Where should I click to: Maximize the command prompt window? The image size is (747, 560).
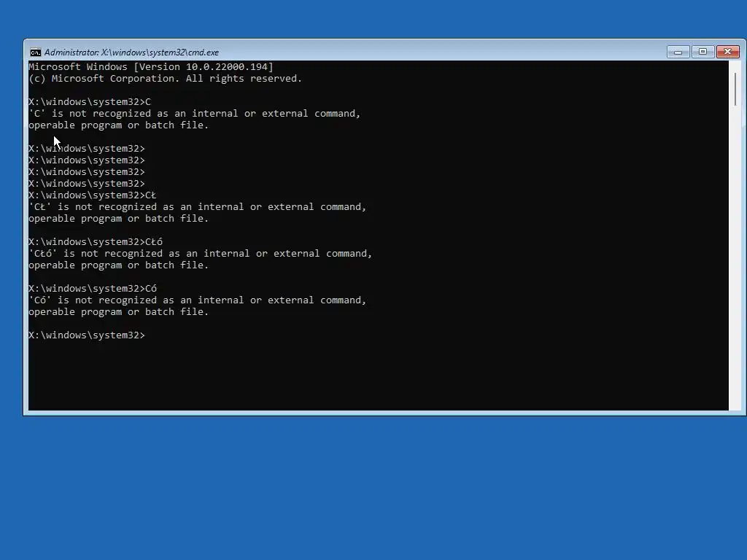703,52
